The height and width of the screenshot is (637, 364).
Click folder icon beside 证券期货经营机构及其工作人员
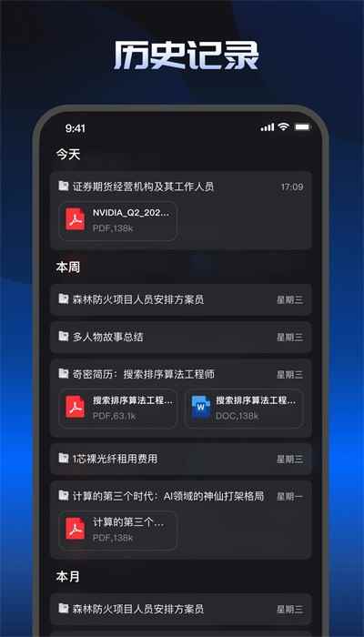(x=64, y=186)
